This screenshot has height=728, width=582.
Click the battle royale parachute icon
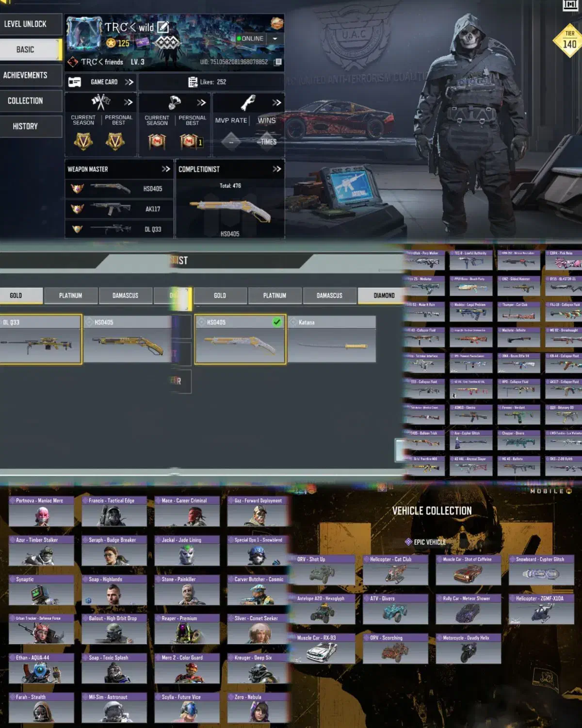174,102
